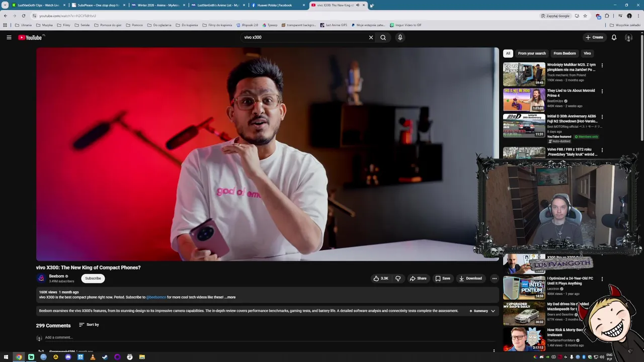Download the video

click(470, 279)
